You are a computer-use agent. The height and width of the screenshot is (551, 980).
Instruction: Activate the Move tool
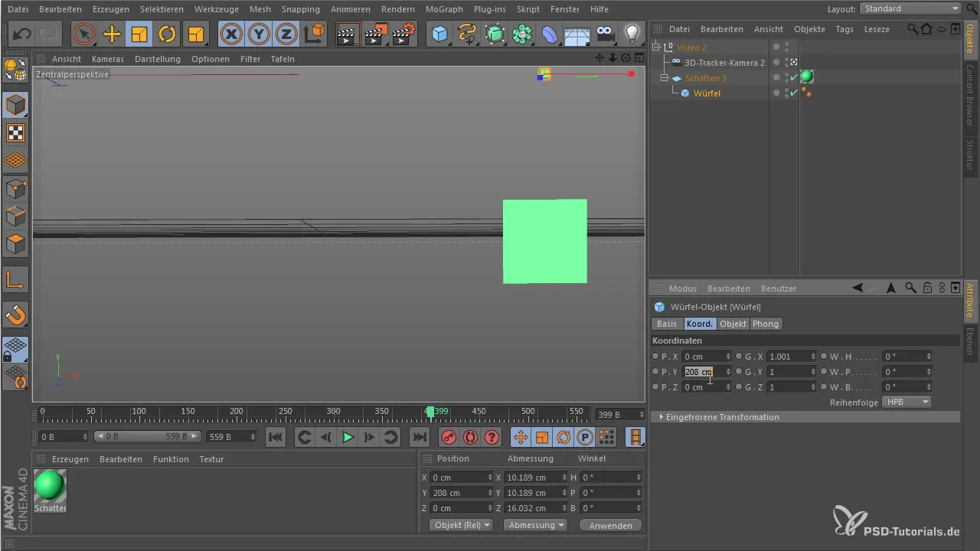click(x=112, y=34)
